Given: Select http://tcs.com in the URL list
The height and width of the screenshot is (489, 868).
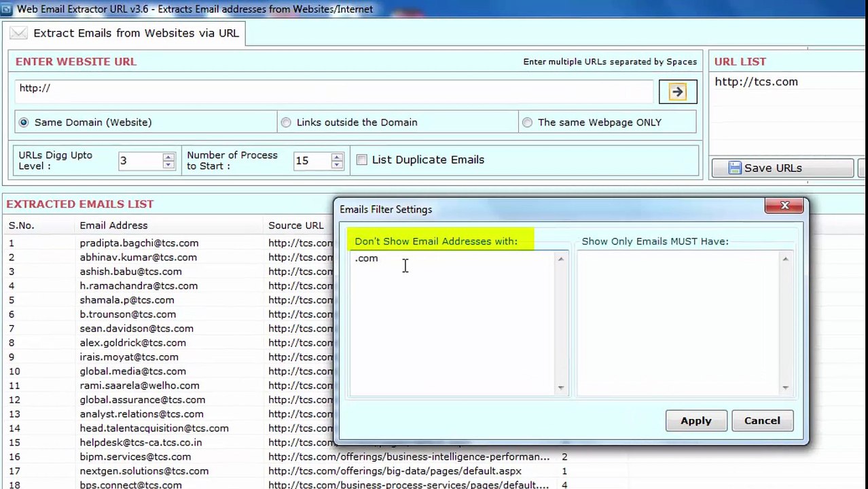Looking at the screenshot, I should pos(756,81).
